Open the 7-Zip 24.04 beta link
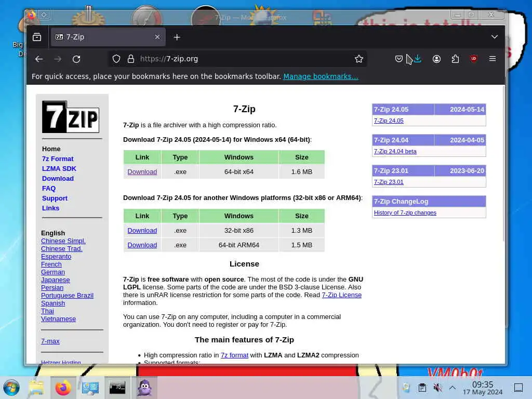This screenshot has height=399, width=532. [395, 151]
